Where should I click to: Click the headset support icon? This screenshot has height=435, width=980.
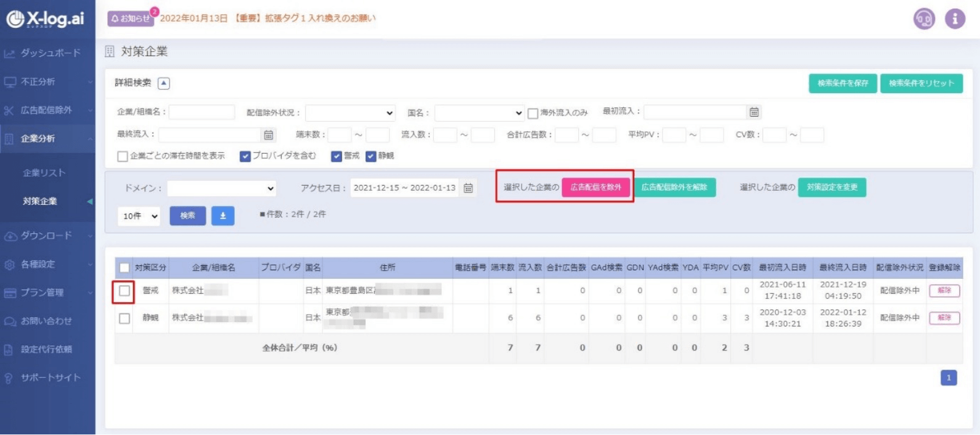[x=923, y=19]
